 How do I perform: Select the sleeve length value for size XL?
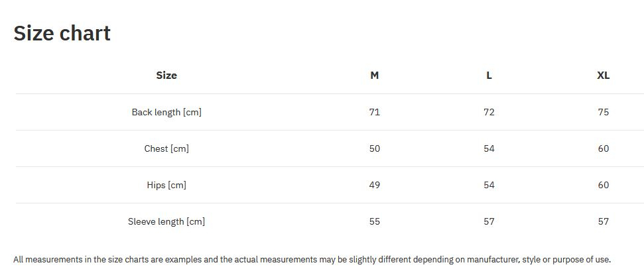[x=603, y=221]
